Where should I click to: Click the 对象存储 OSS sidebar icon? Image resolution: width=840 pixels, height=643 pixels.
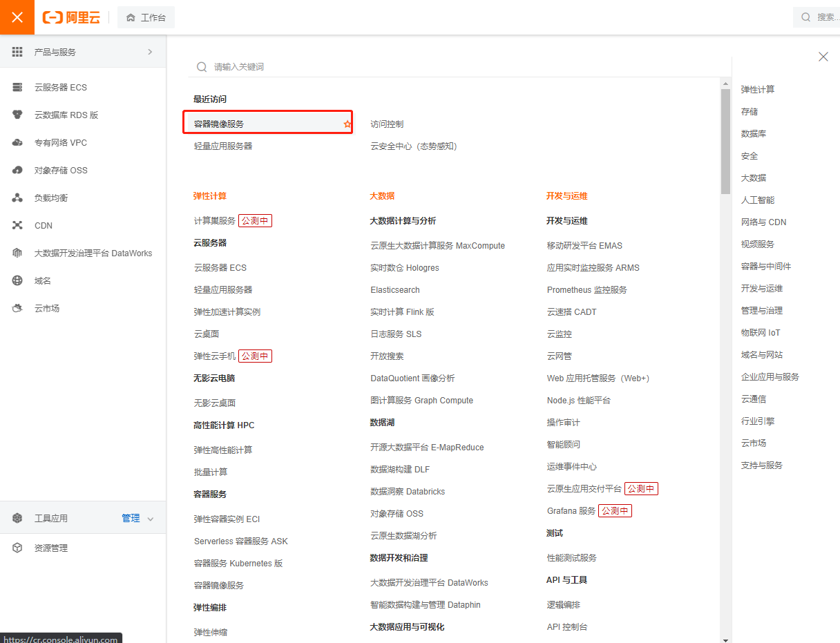coord(18,170)
